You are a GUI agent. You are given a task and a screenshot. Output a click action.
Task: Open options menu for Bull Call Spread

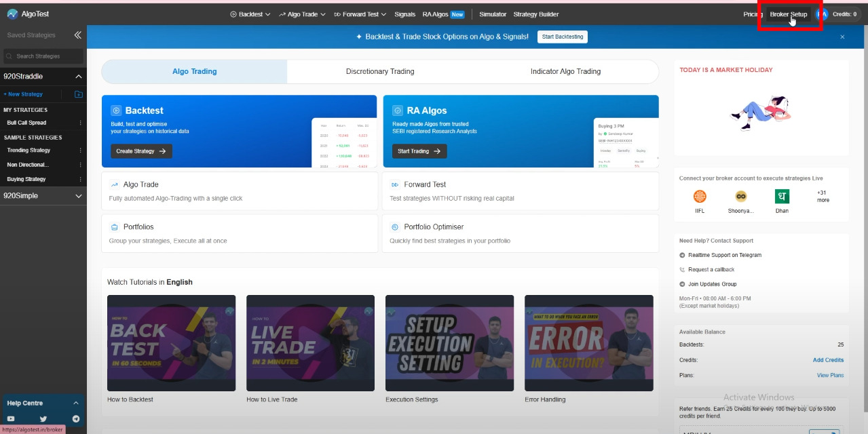(x=80, y=123)
